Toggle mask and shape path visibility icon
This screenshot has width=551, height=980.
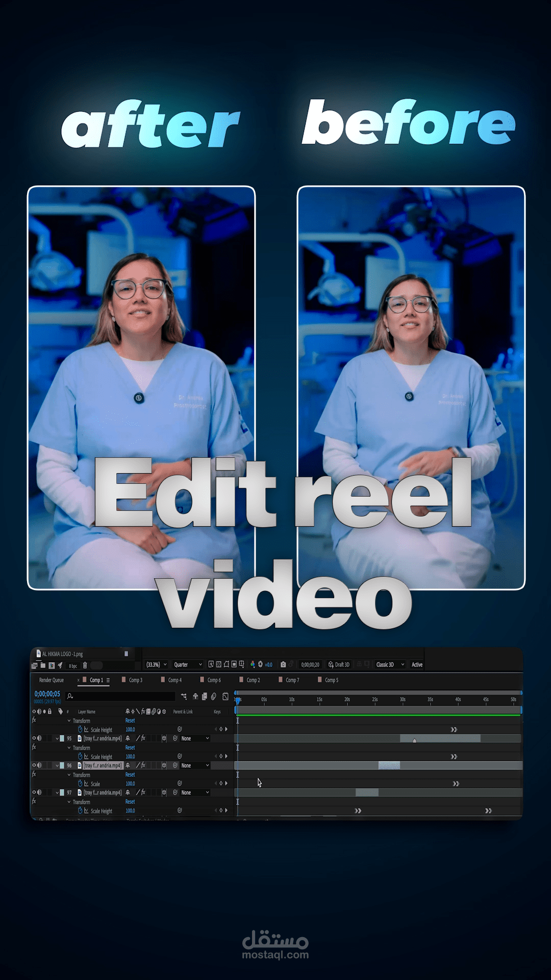click(x=226, y=664)
